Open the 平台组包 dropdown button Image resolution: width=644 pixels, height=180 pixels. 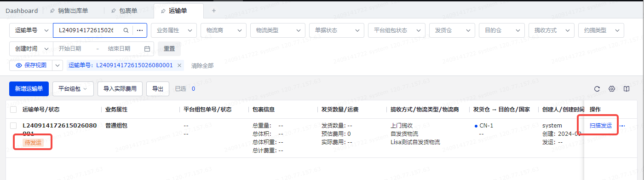point(73,88)
